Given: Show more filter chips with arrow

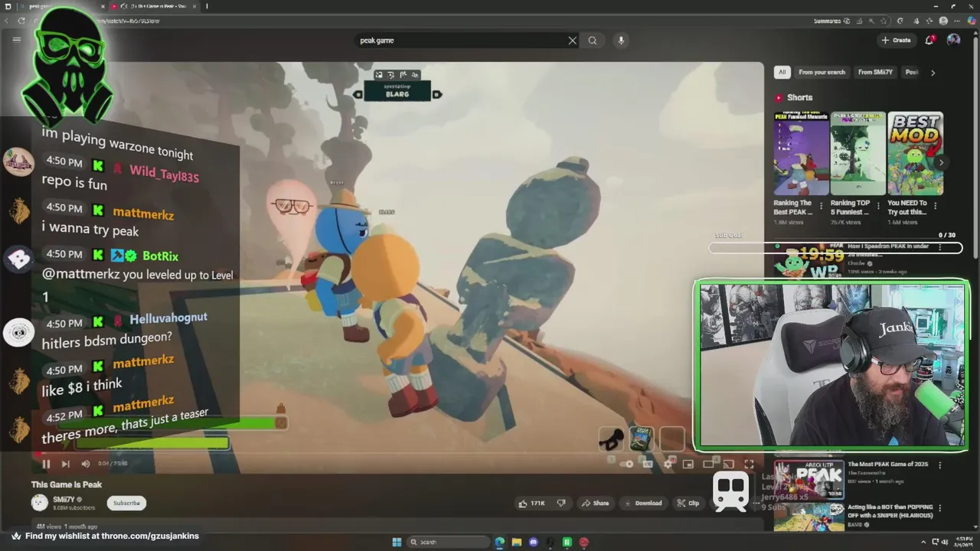Looking at the screenshot, I should pos(933,73).
